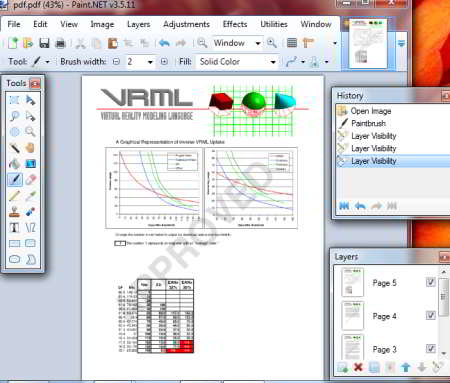Activate the Clone Stamp tool
The width and height of the screenshot is (450, 383).
(15, 212)
